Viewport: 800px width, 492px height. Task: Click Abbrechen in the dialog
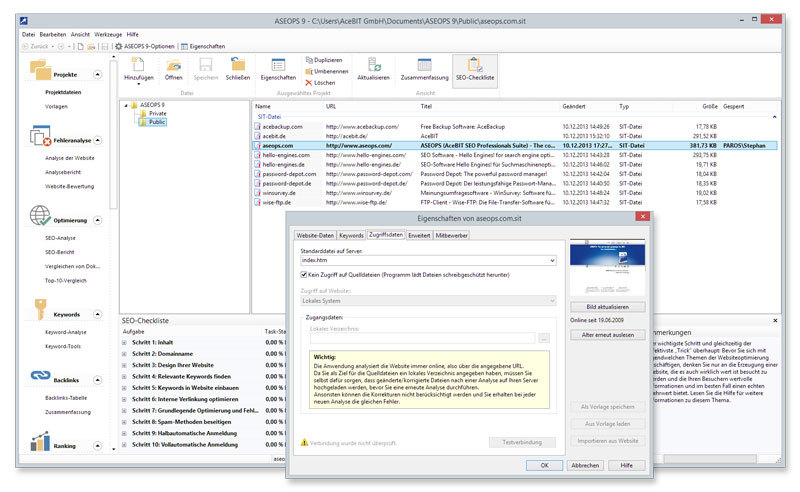click(x=585, y=465)
